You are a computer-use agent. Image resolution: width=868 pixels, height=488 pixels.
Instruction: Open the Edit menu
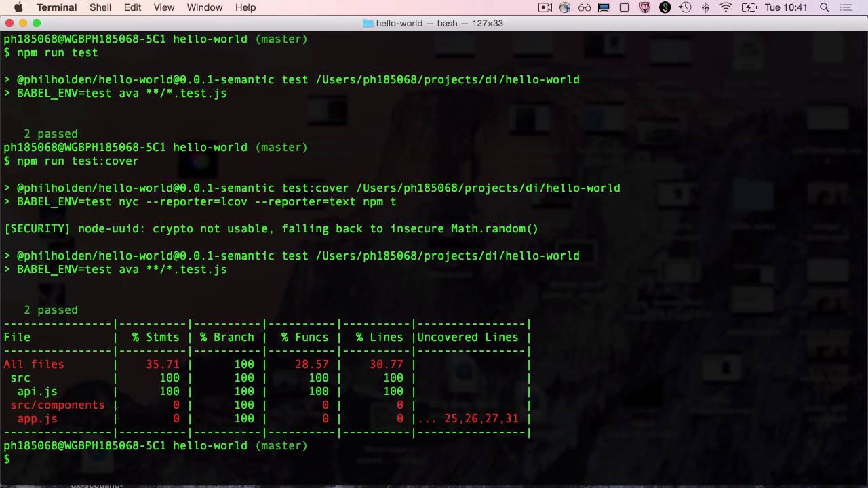click(x=133, y=7)
